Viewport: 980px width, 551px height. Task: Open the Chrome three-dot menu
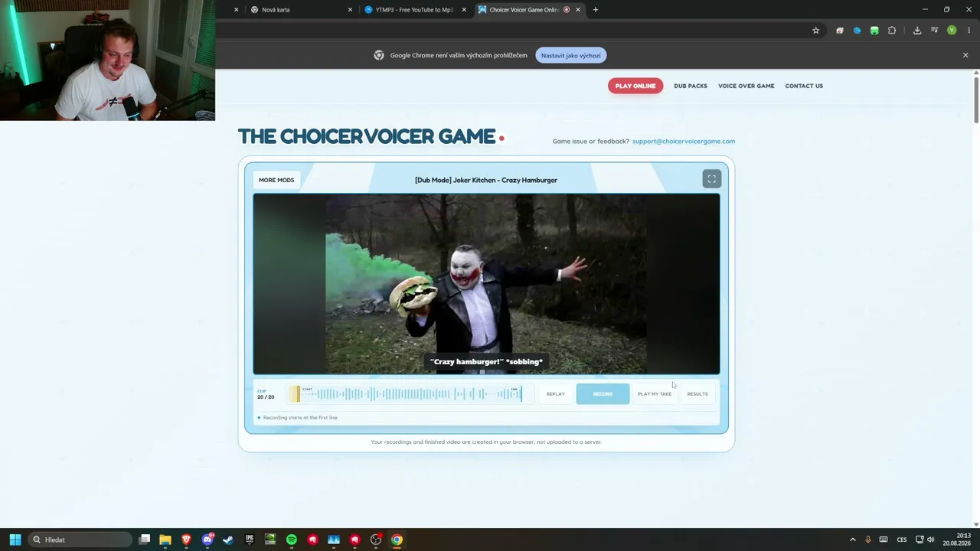pyautogui.click(x=969, y=31)
